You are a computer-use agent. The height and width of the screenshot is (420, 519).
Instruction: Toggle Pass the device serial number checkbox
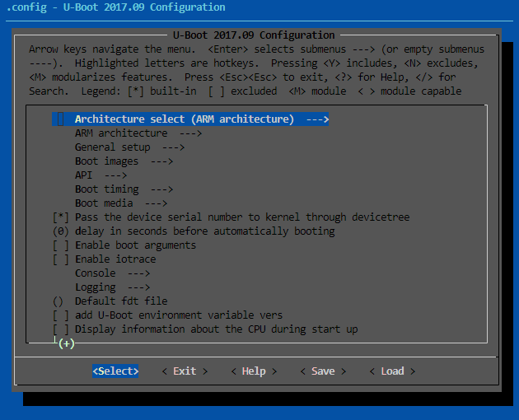tap(61, 217)
